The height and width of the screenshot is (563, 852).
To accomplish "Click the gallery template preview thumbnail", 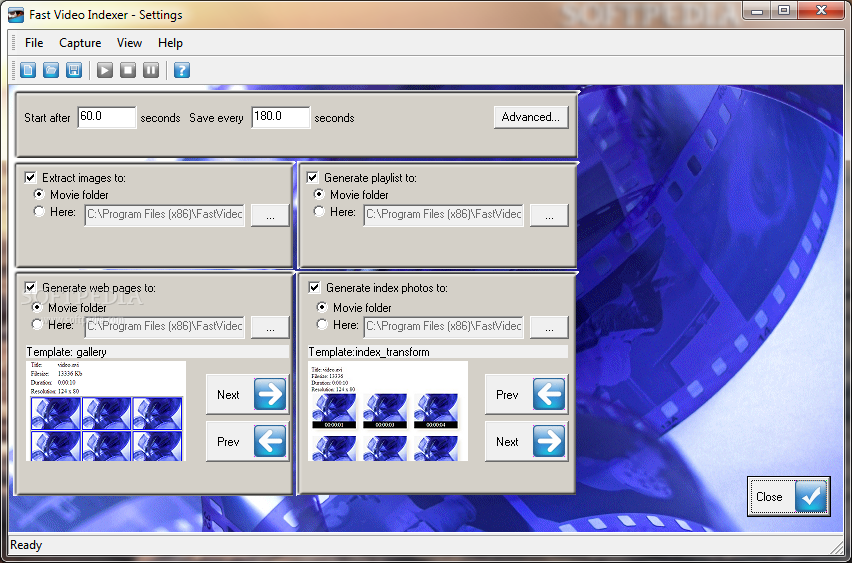I will point(106,411).
